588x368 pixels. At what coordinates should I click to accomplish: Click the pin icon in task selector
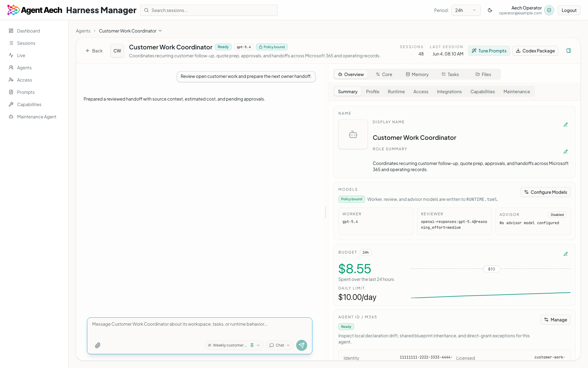click(x=252, y=345)
